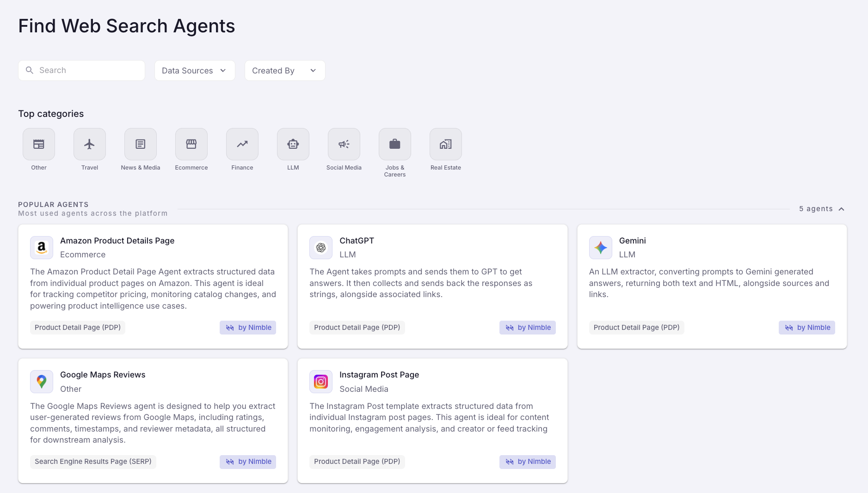Open the LLM robot category
Viewport: 868px width, 493px height.
click(293, 144)
